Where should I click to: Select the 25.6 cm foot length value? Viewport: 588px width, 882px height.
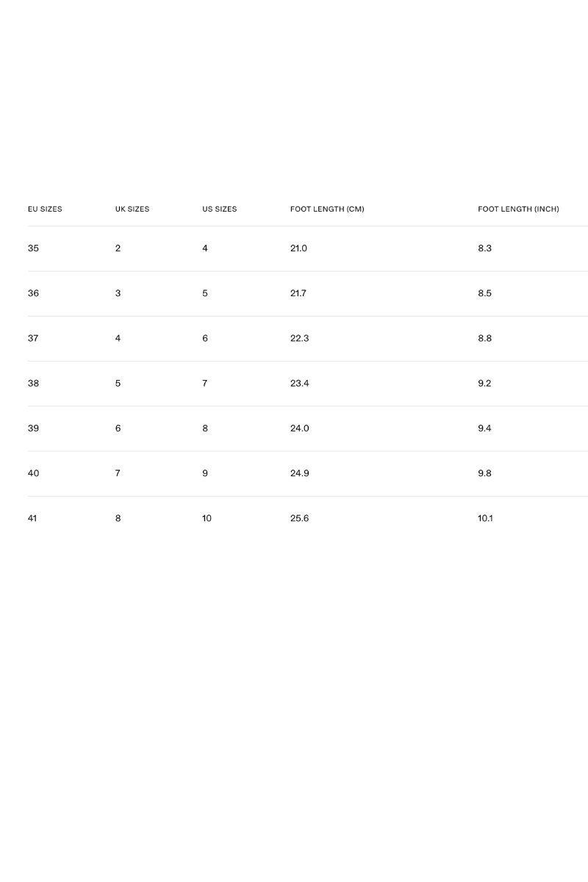click(299, 518)
